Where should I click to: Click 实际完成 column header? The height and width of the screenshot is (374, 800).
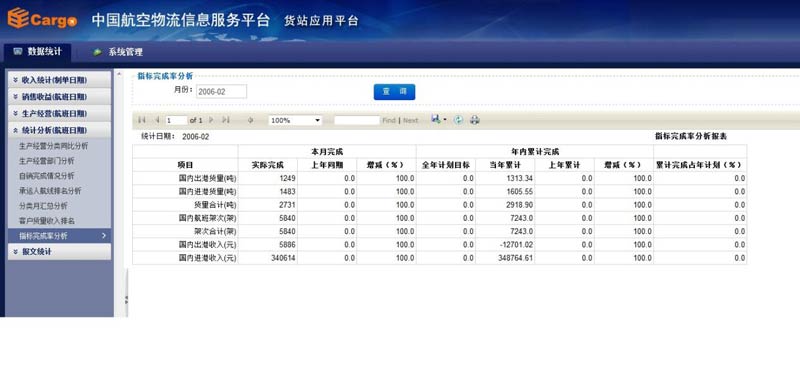pos(267,165)
